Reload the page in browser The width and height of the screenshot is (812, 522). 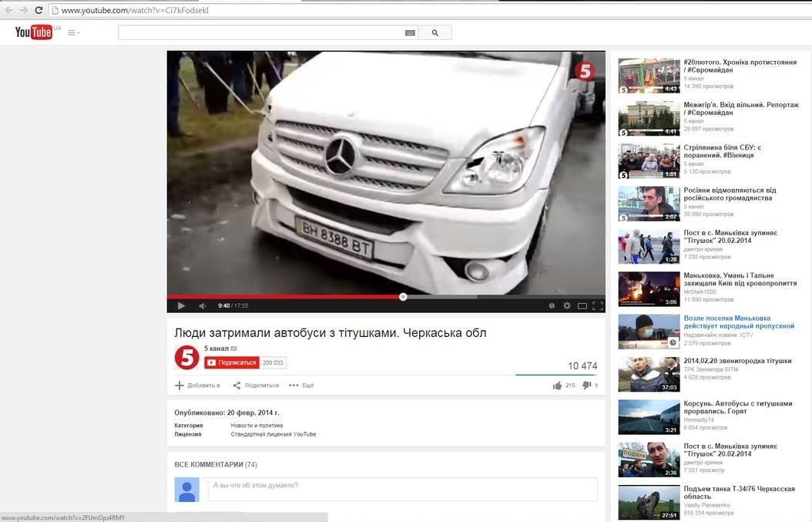39,10
